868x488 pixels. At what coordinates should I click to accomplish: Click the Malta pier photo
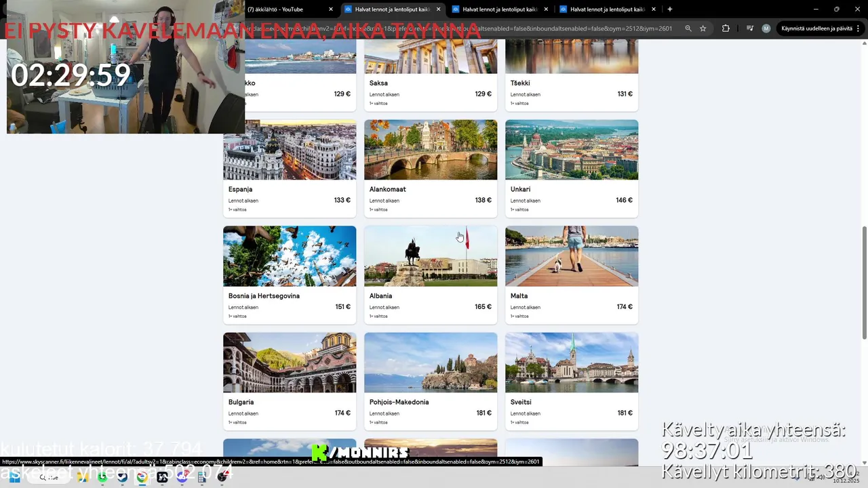pyautogui.click(x=572, y=256)
